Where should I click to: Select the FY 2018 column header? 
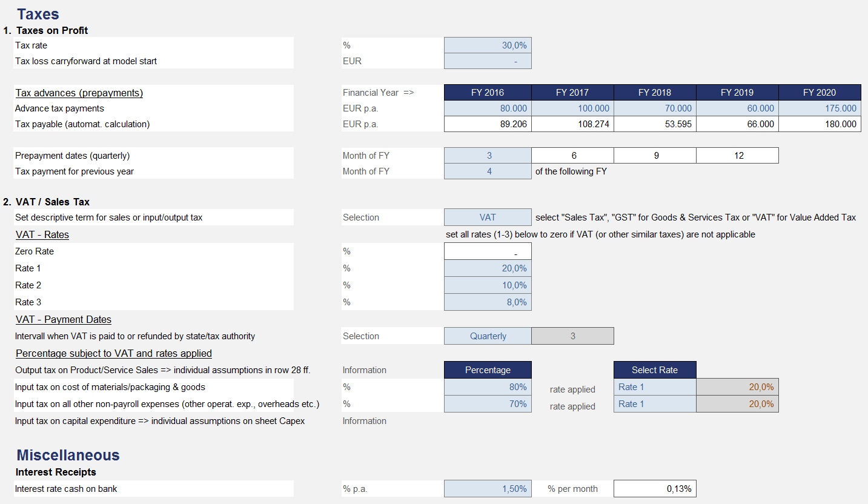point(655,93)
